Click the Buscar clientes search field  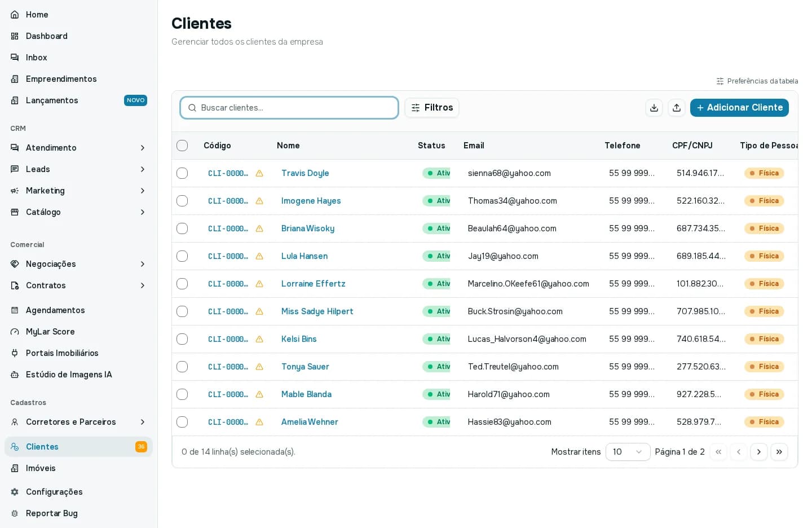(289, 108)
